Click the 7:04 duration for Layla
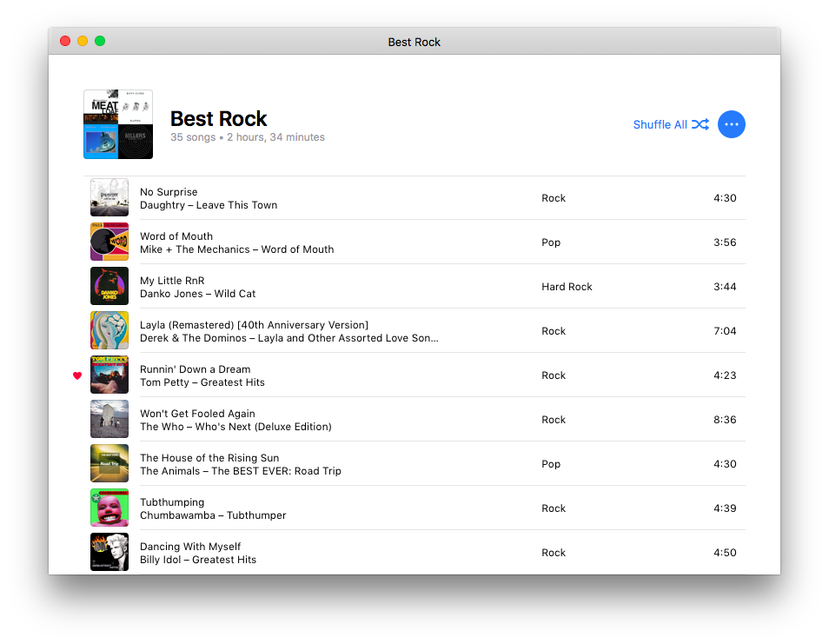The height and width of the screenshot is (644, 829). (725, 331)
